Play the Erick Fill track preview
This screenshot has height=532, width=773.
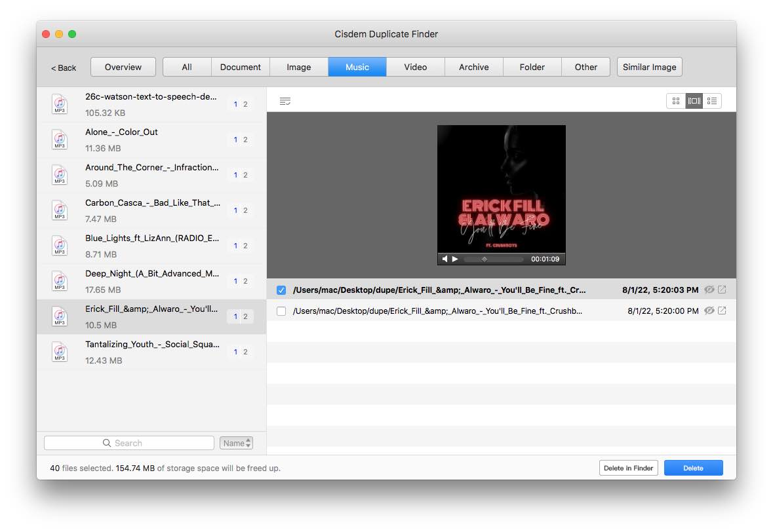(455, 259)
